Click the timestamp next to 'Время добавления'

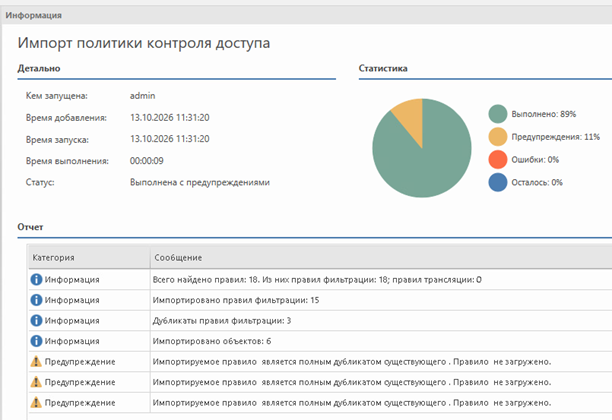(x=170, y=117)
